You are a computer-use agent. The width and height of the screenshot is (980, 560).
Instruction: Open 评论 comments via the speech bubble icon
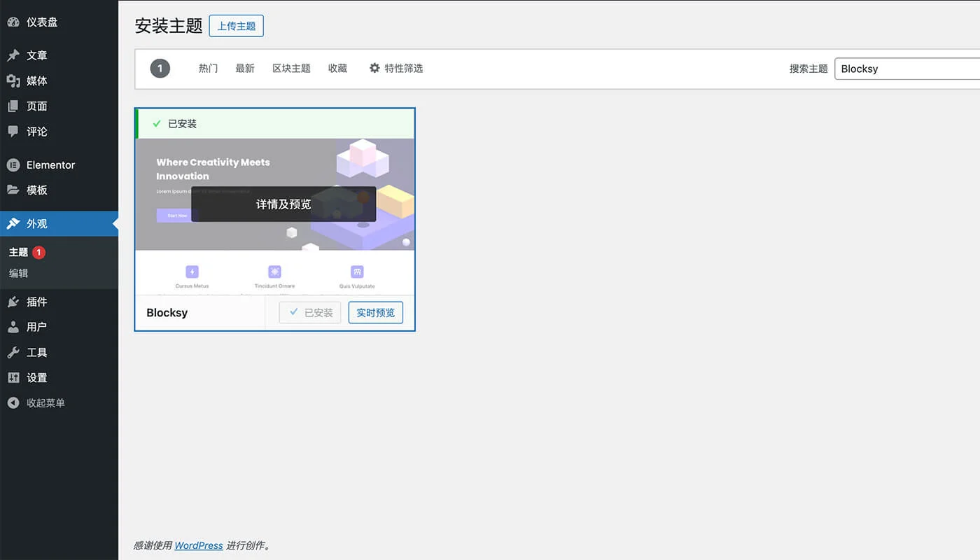tap(14, 132)
